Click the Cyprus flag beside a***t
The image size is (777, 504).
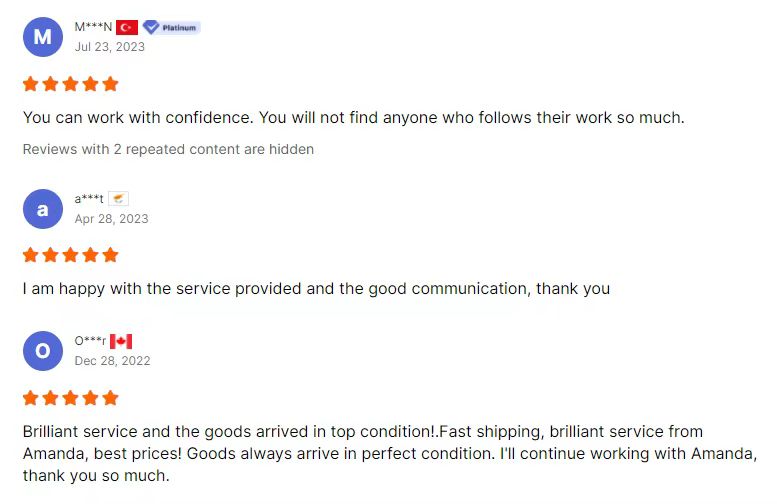[118, 199]
